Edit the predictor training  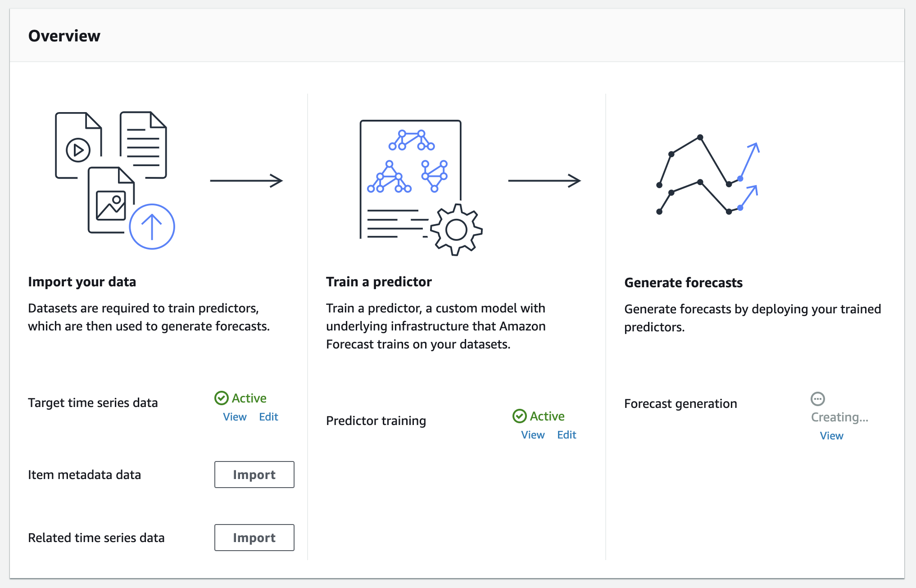pyautogui.click(x=567, y=435)
